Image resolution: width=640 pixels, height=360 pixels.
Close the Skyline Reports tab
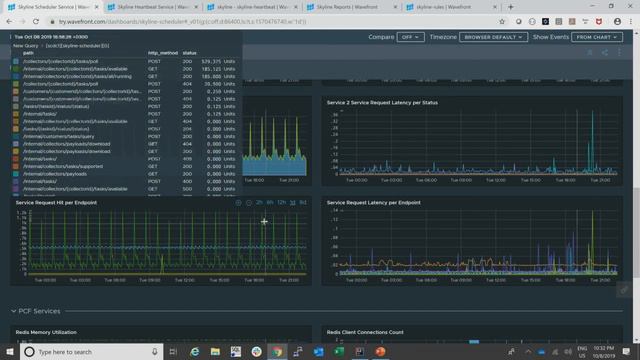tap(395, 7)
